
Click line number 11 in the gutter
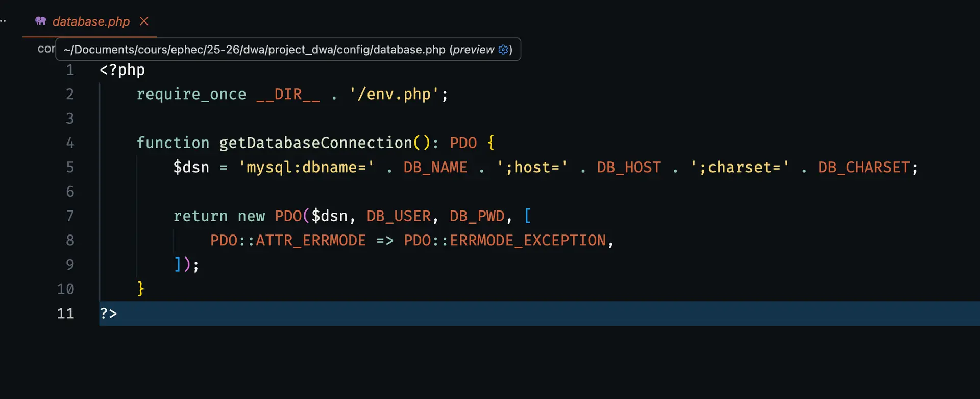click(65, 313)
